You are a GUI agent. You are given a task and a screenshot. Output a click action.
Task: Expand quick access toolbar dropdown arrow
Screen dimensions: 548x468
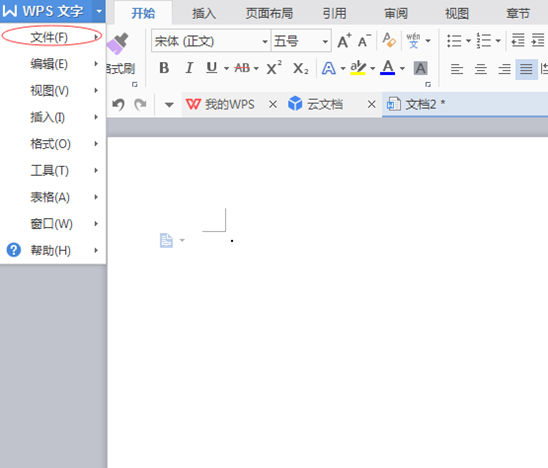169,105
